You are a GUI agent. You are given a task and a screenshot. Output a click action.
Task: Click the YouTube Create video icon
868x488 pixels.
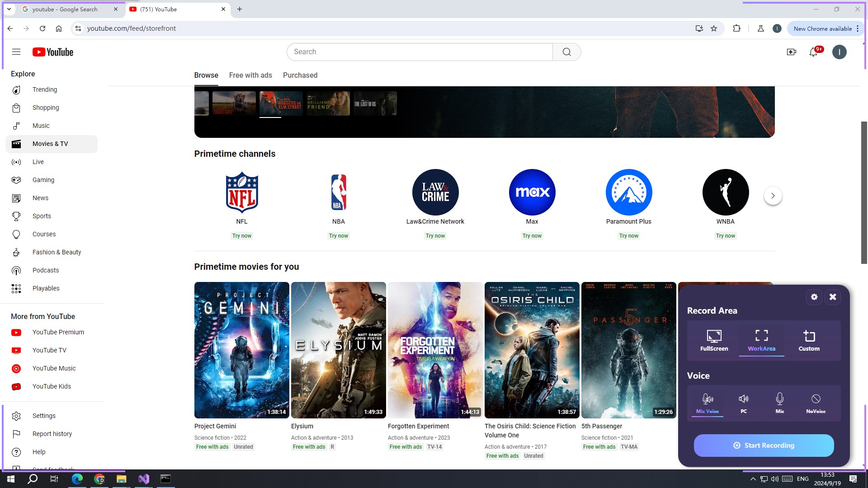[791, 52]
